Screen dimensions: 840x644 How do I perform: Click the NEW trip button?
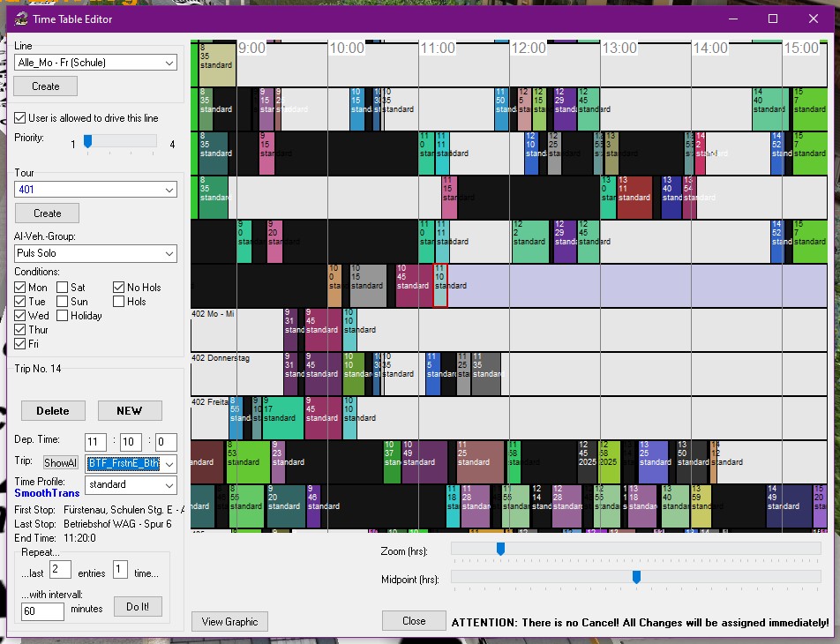tap(130, 410)
